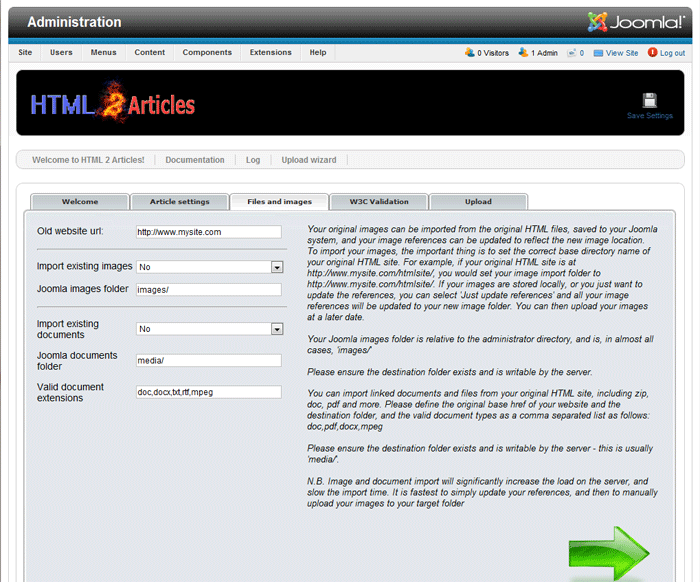Viewport: 700px width, 582px height.
Task: Open the Site menu
Action: coord(25,52)
